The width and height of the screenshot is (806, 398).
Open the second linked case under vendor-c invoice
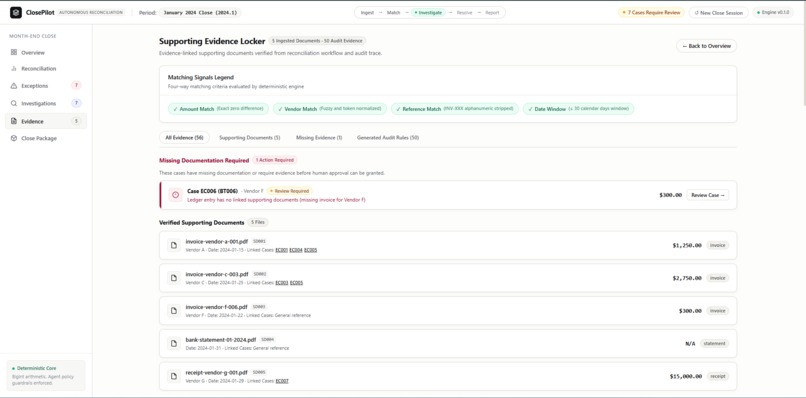pos(296,283)
